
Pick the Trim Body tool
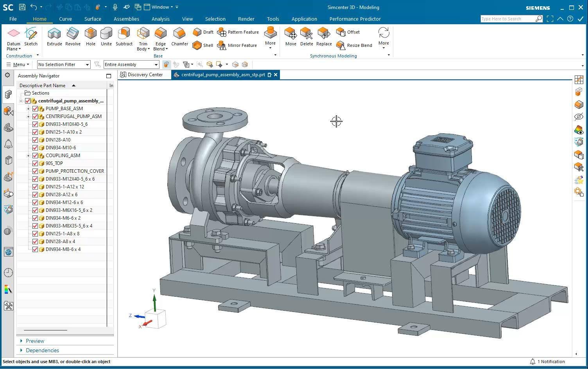tap(143, 39)
